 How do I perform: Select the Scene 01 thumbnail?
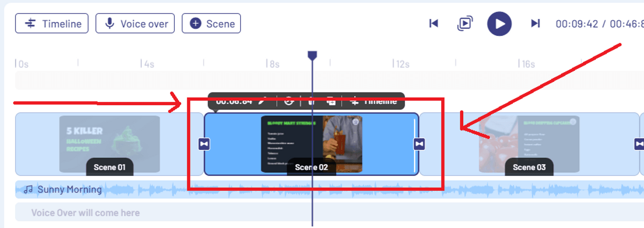pos(109,144)
